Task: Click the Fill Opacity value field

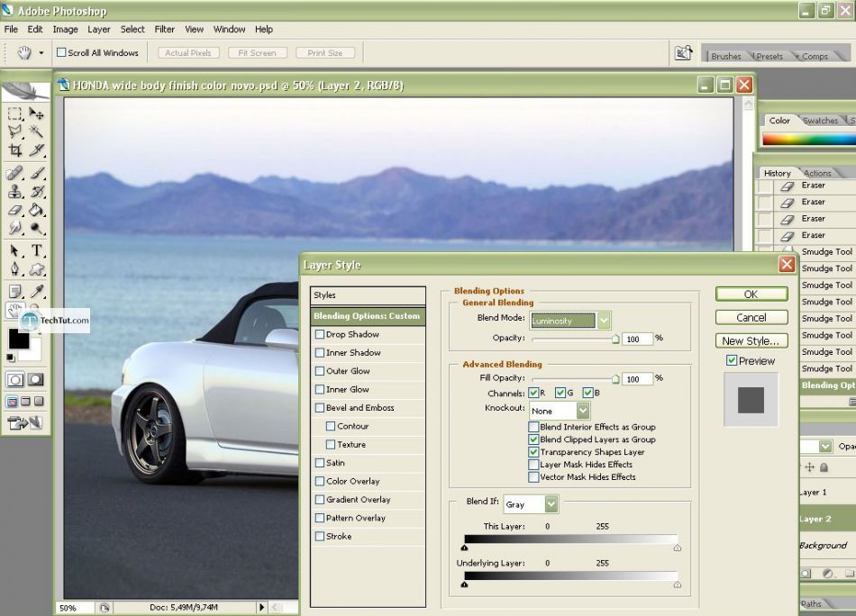Action: pyautogui.click(x=638, y=378)
